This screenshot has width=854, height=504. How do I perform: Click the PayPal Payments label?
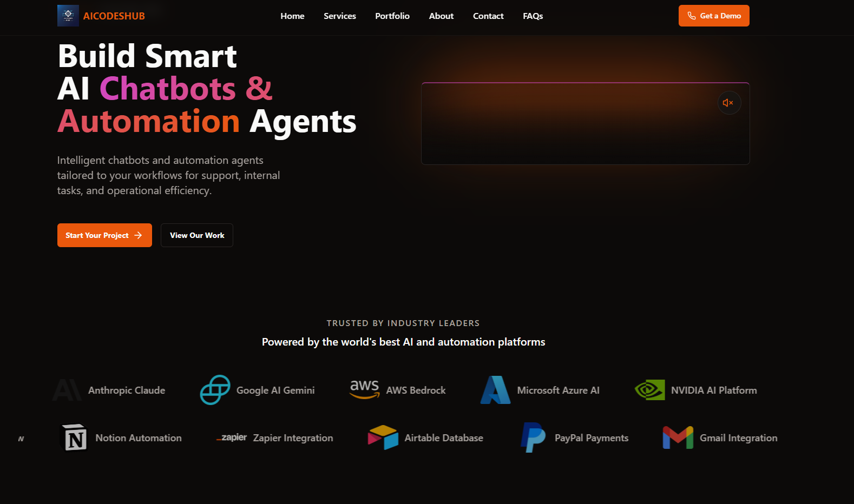[592, 438]
